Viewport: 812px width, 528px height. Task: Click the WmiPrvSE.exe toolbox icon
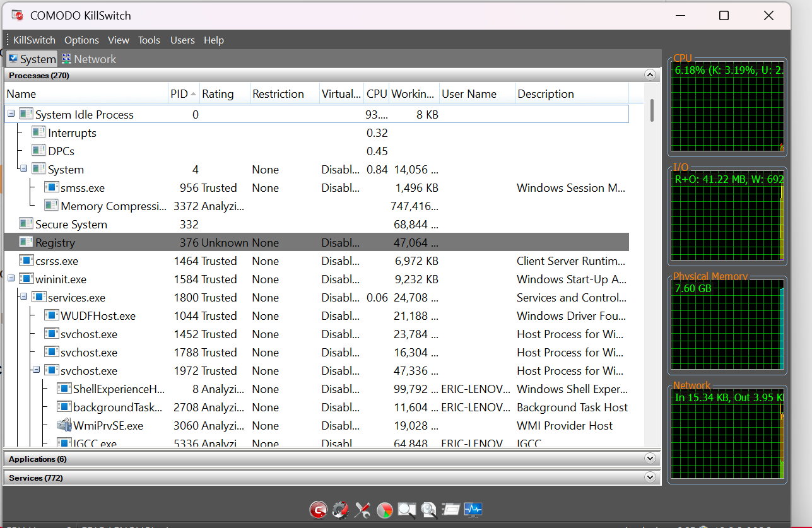click(x=64, y=425)
